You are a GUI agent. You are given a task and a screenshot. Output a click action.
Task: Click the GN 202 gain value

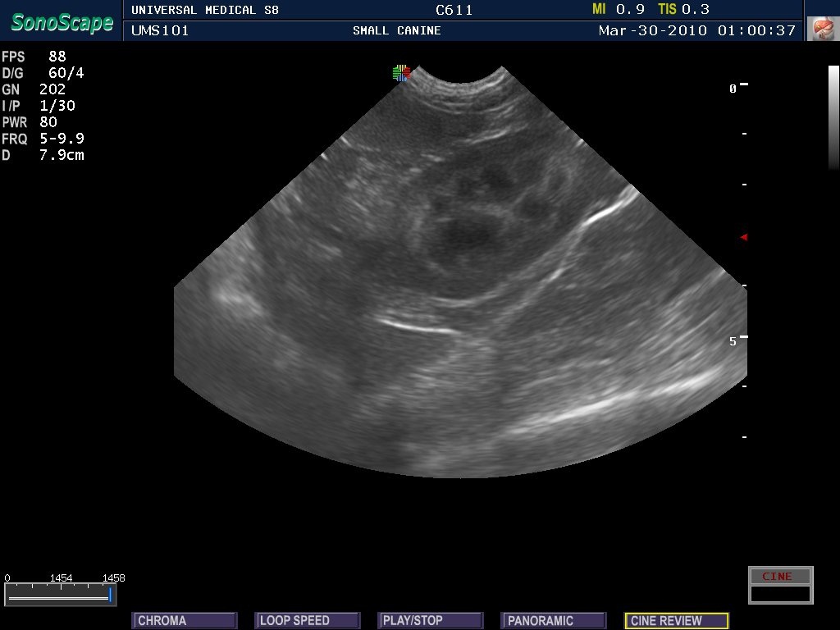(34, 89)
